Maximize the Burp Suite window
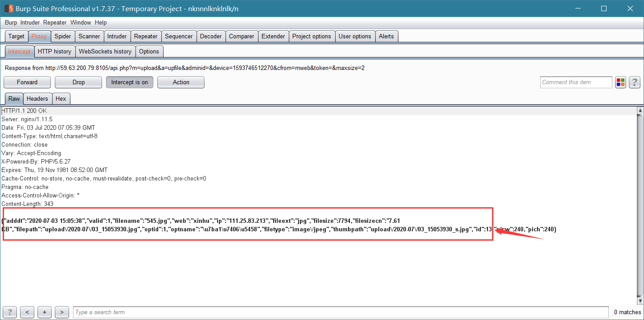The width and height of the screenshot is (644, 320). tap(604, 8)
